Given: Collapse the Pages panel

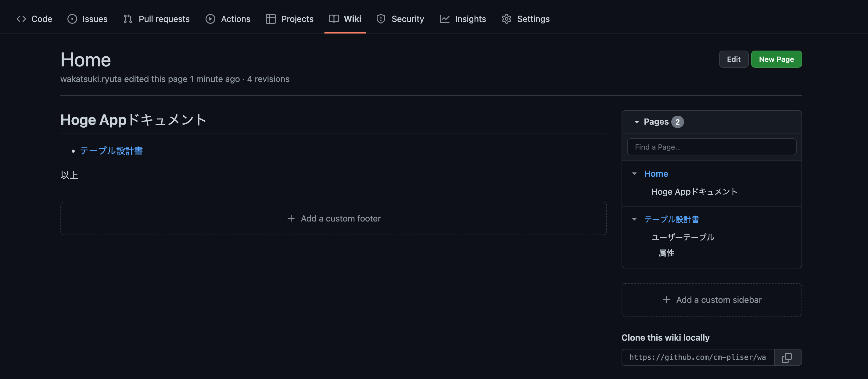Looking at the screenshot, I should click(637, 122).
